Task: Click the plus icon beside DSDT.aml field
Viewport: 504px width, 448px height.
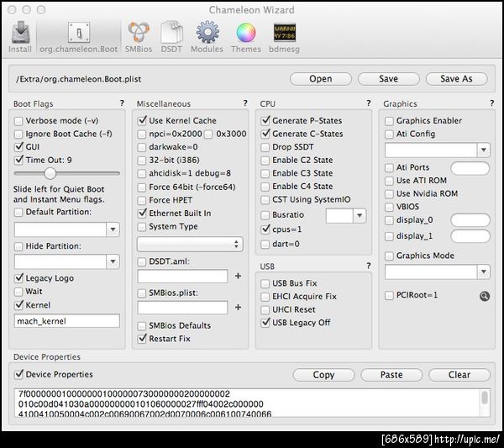Action: pos(238,276)
